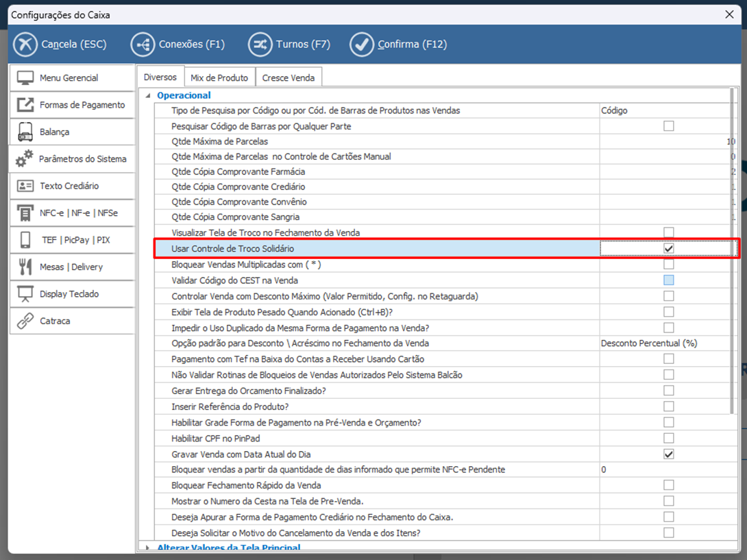Image resolution: width=747 pixels, height=560 pixels.
Task: Click the Cancela (ESC) X icon
Action: [x=25, y=45]
